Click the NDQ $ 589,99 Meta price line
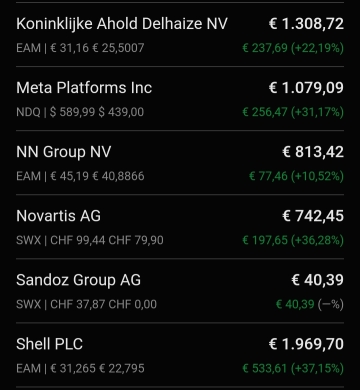This screenshot has width=360, height=390. click(x=80, y=112)
